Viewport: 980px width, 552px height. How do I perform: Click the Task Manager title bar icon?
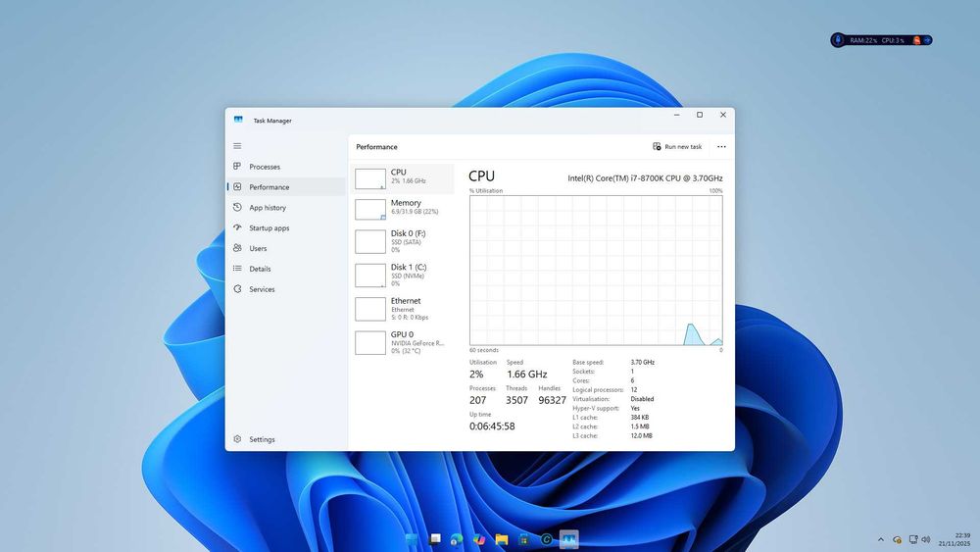(238, 120)
